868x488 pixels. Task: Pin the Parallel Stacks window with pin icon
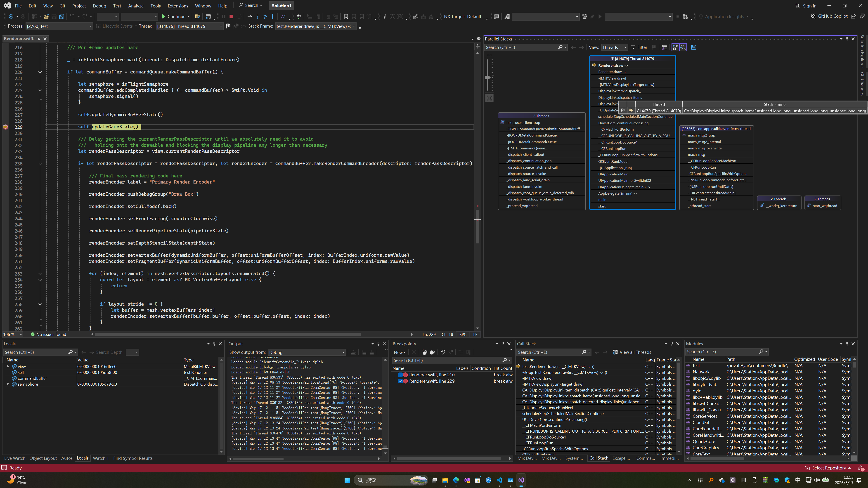tap(847, 39)
